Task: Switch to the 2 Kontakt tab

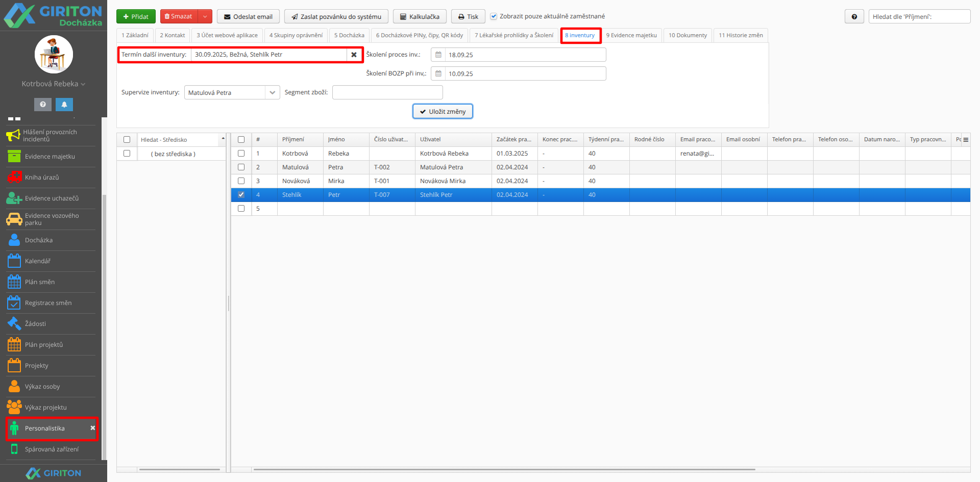Action: click(173, 35)
